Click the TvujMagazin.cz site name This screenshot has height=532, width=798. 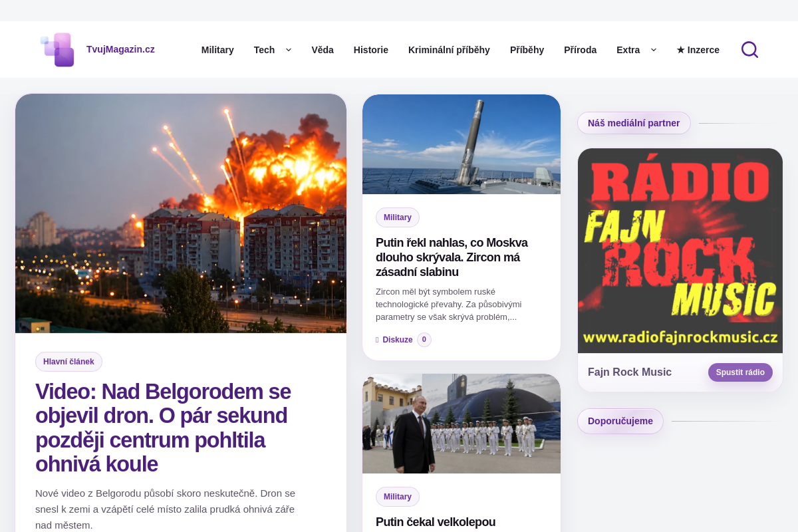[120, 49]
